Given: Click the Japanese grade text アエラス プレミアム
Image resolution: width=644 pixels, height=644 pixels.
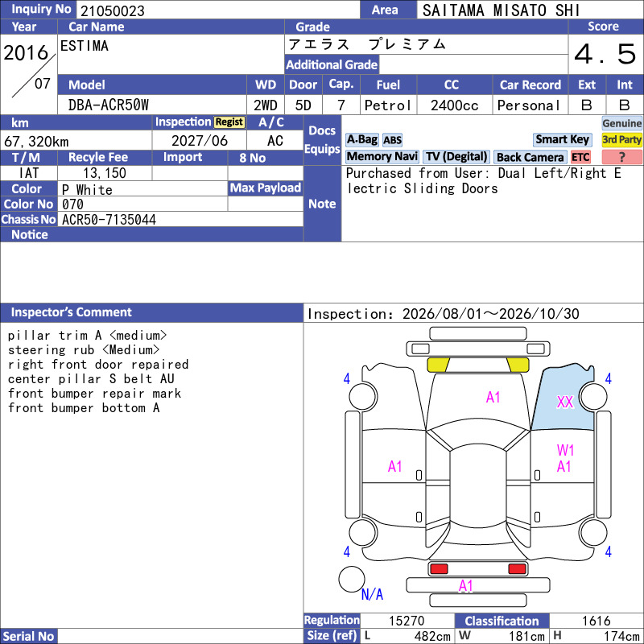Looking at the screenshot, I should (x=367, y=44).
